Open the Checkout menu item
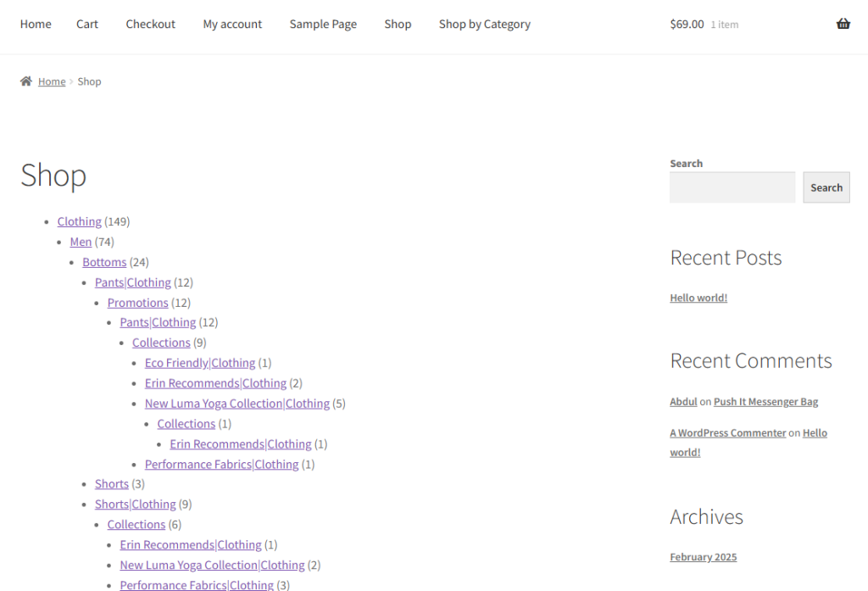 coord(150,24)
